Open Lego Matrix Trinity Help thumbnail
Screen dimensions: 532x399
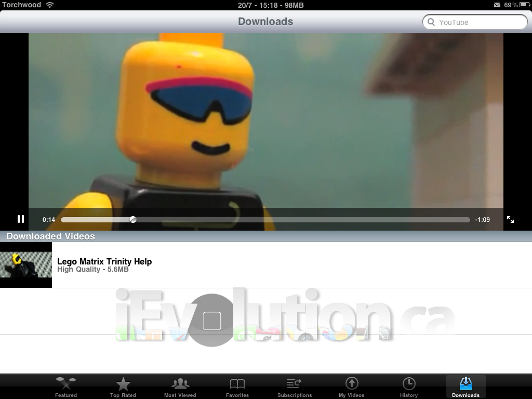(26, 265)
